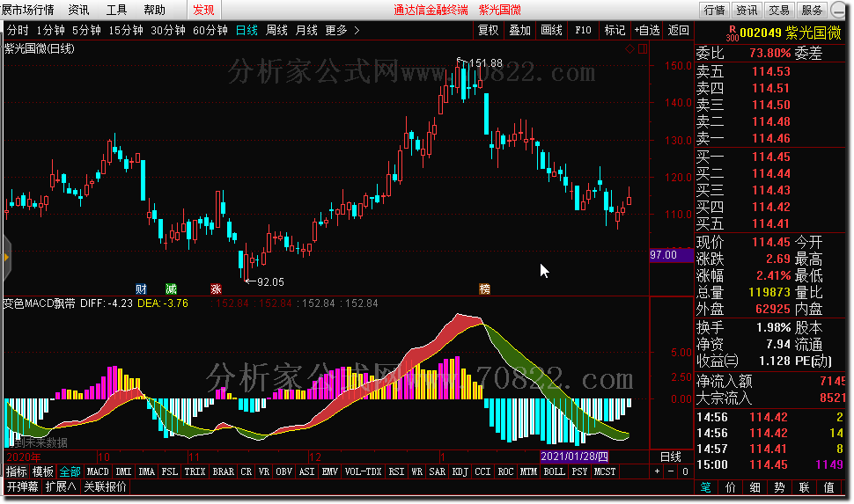Screen dimensions: 854x504
Task: Select the 全部 indicator filter
Action: pyautogui.click(x=70, y=471)
